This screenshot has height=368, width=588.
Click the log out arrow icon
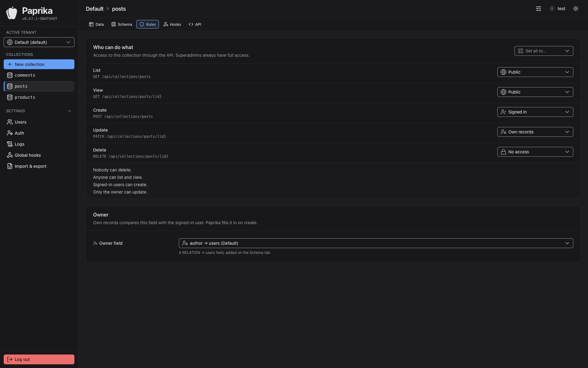(x=10, y=359)
